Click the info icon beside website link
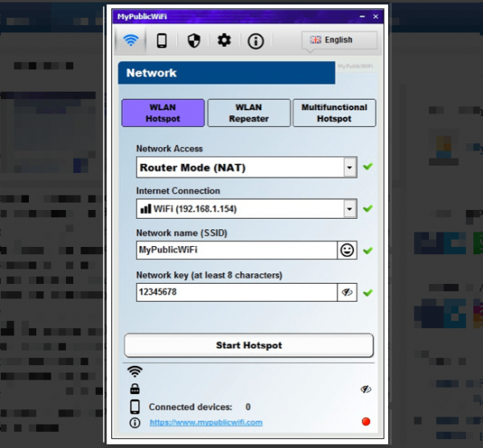 [134, 422]
